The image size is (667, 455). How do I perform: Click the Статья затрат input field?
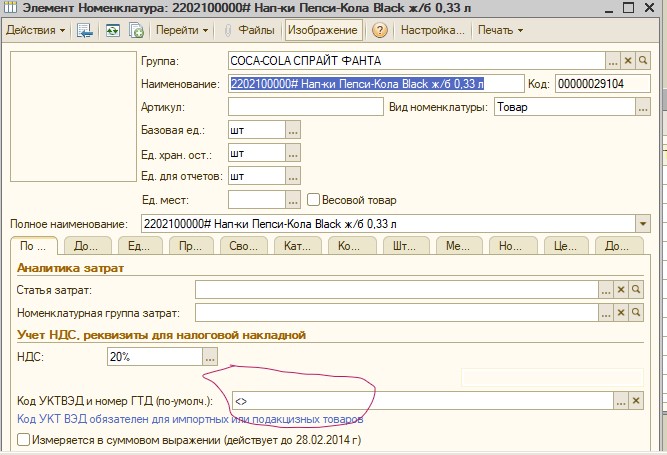(x=396, y=290)
